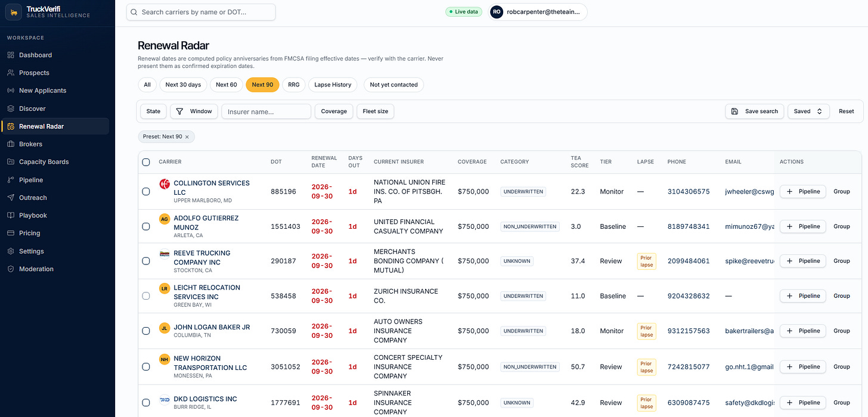Screen dimensions: 868x417
Task: Open Discover via its layers icon
Action: 11,108
